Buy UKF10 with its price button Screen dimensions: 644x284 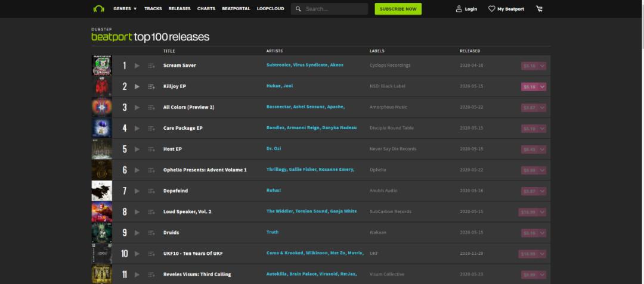[528, 254]
